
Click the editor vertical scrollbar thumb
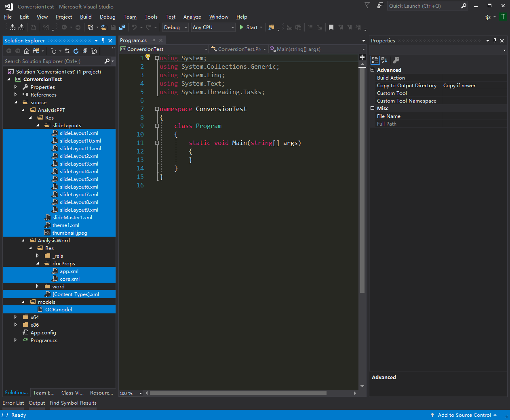[x=362, y=180]
